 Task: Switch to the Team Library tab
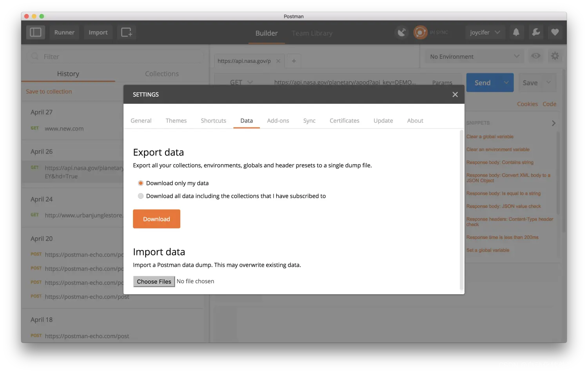(312, 33)
